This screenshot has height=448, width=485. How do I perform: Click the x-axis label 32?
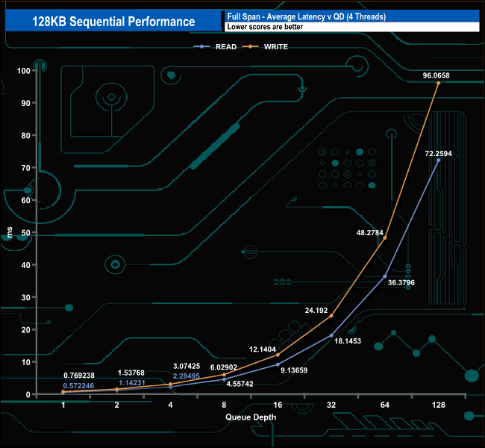pyautogui.click(x=331, y=405)
